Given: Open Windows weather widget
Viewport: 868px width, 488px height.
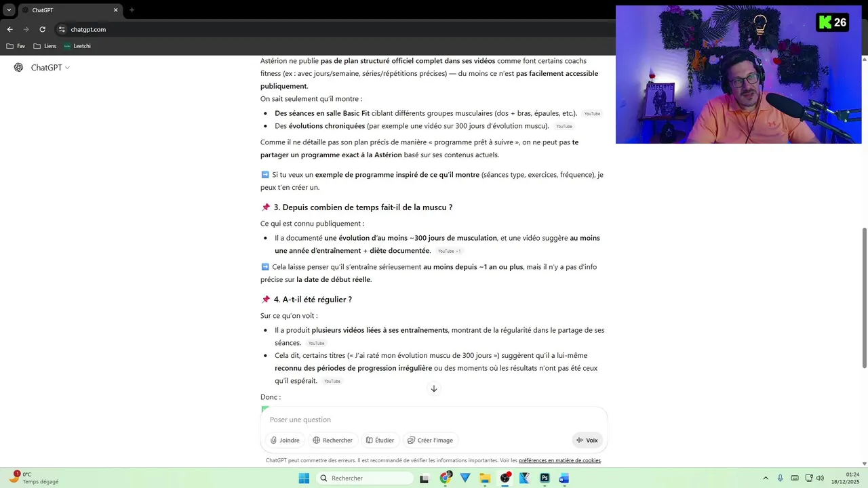Looking at the screenshot, I should [x=34, y=478].
